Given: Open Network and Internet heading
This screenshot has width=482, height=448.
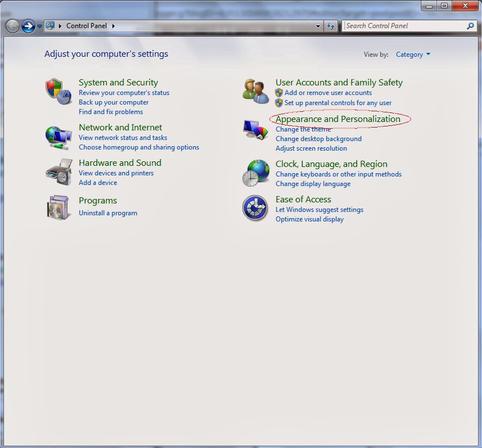Looking at the screenshot, I should click(x=120, y=127).
